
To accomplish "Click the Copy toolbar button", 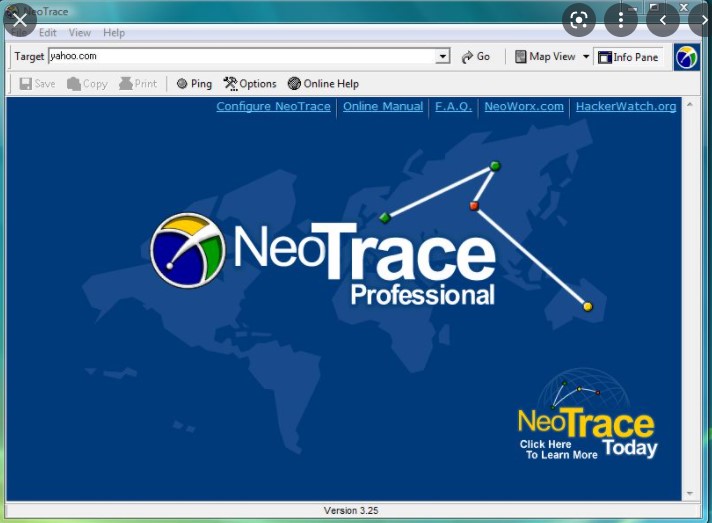I will point(87,84).
